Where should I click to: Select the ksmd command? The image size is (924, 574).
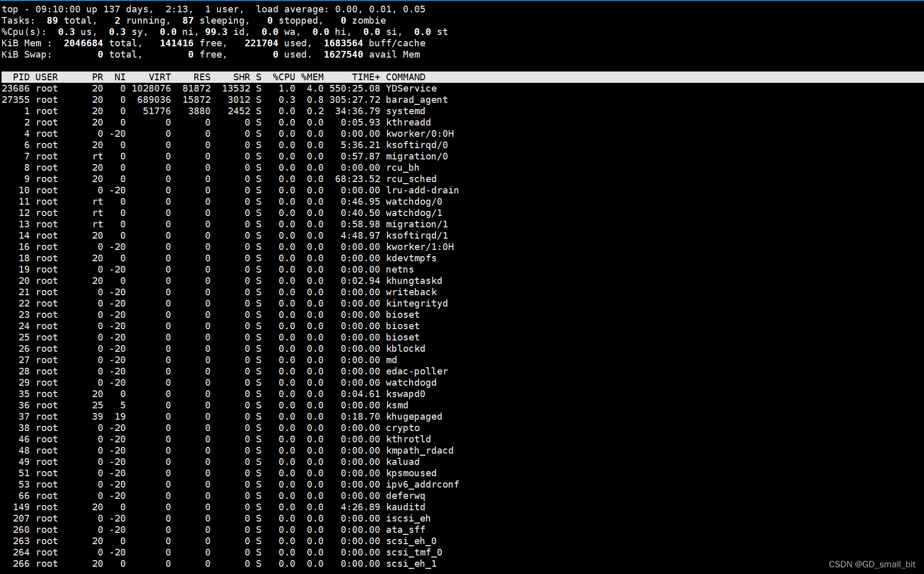coord(397,405)
